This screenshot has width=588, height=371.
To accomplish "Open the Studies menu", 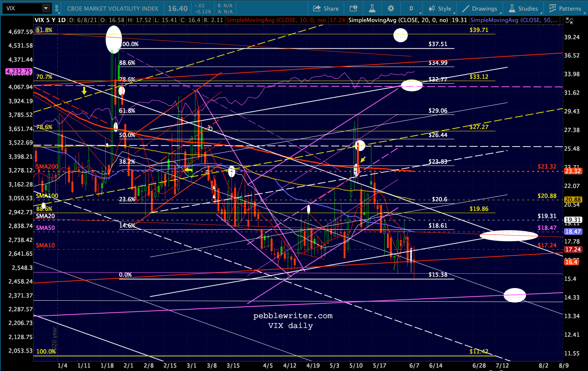I will [523, 8].
